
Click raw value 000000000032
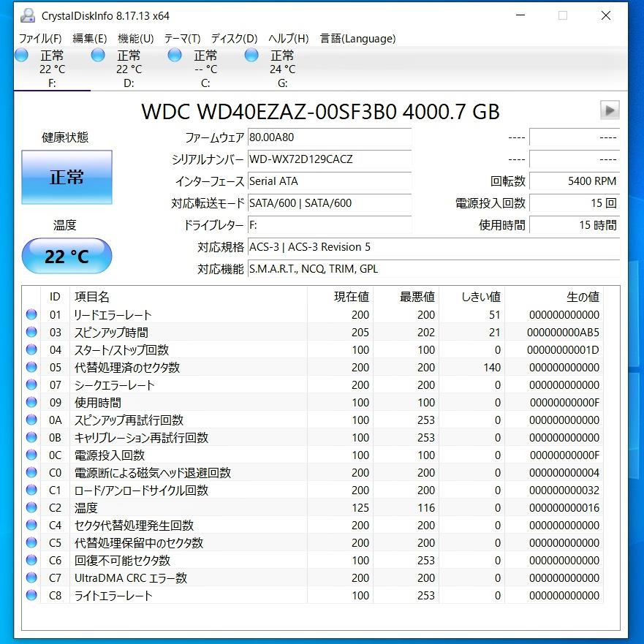(x=564, y=490)
